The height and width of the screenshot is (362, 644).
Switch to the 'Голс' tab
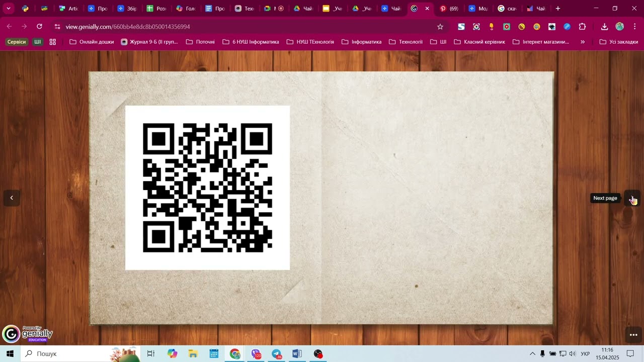pos(186,9)
